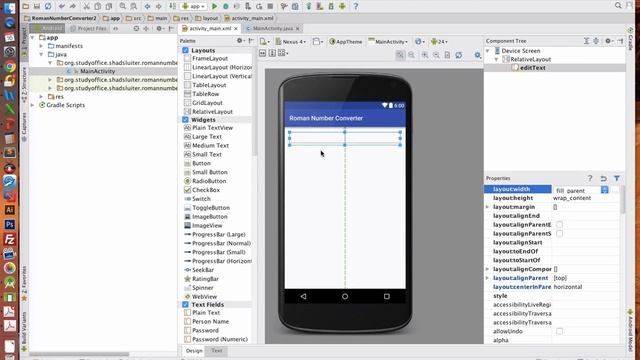Screen dimensions: 640x360
Task: Click the Stop square toolbar icon
Action: (x=270, y=6)
